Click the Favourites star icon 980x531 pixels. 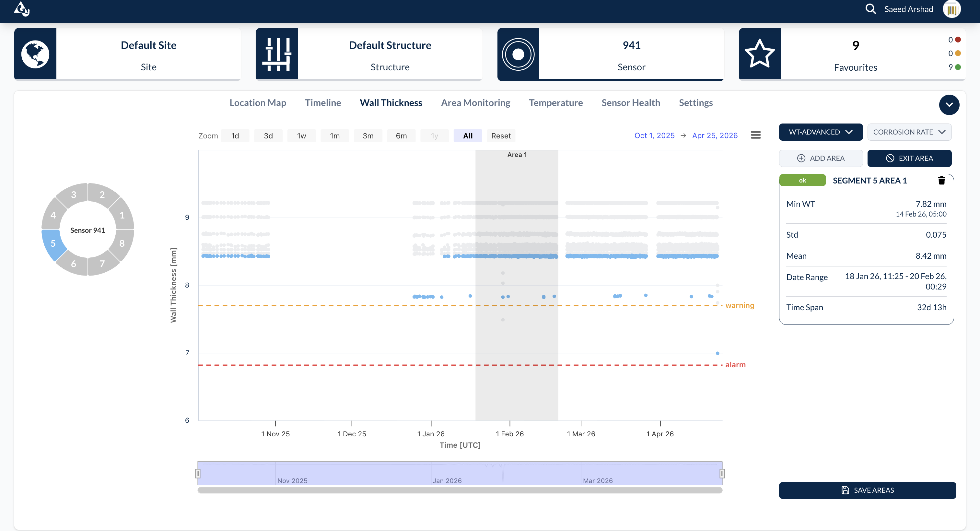(760, 54)
